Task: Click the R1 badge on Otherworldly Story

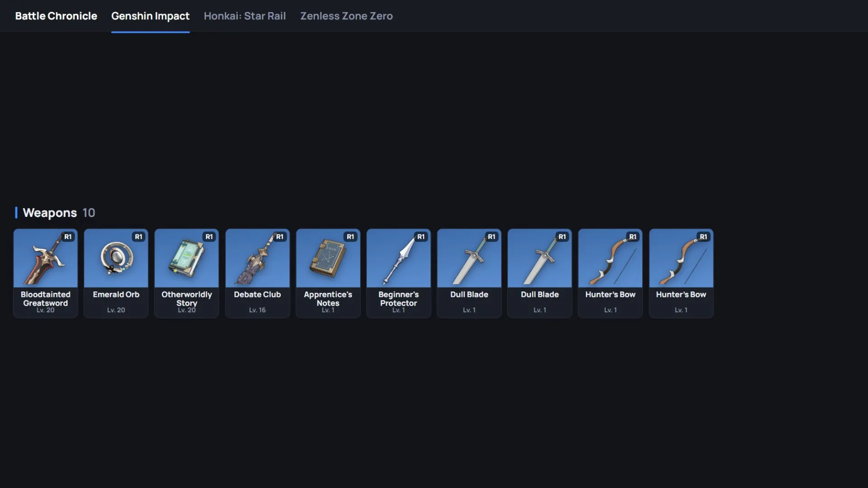Action: [x=209, y=237]
